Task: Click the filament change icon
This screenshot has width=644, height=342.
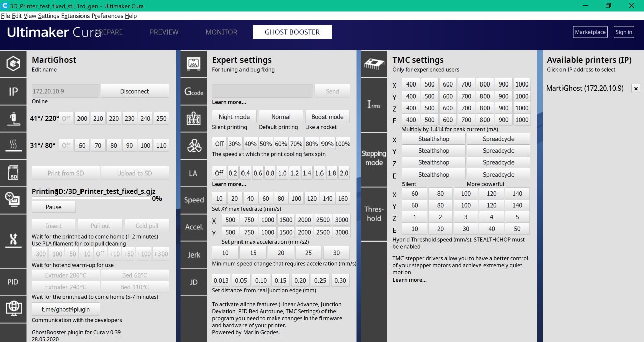Action: point(13,241)
